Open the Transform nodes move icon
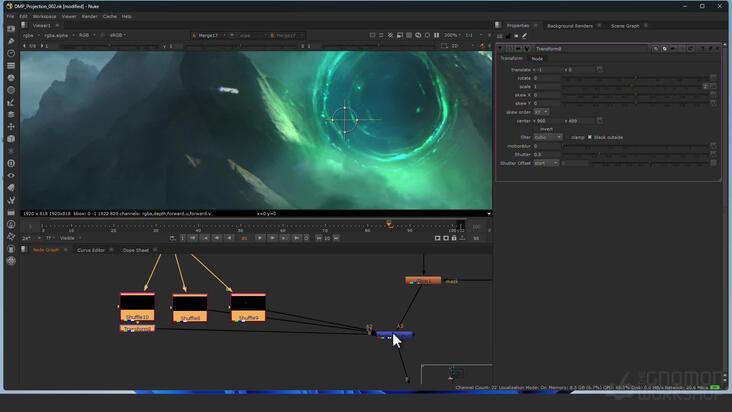Viewport: 732px width, 412px height. point(11,126)
